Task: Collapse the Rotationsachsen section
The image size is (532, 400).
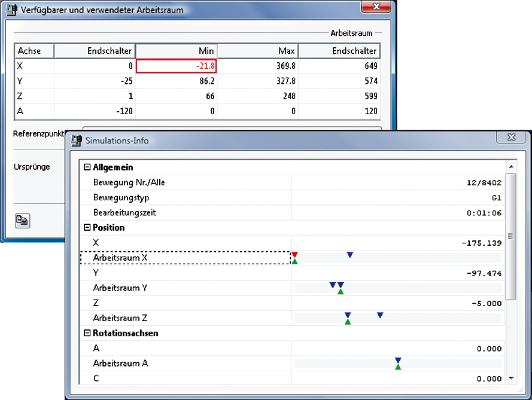Action: tap(87, 333)
